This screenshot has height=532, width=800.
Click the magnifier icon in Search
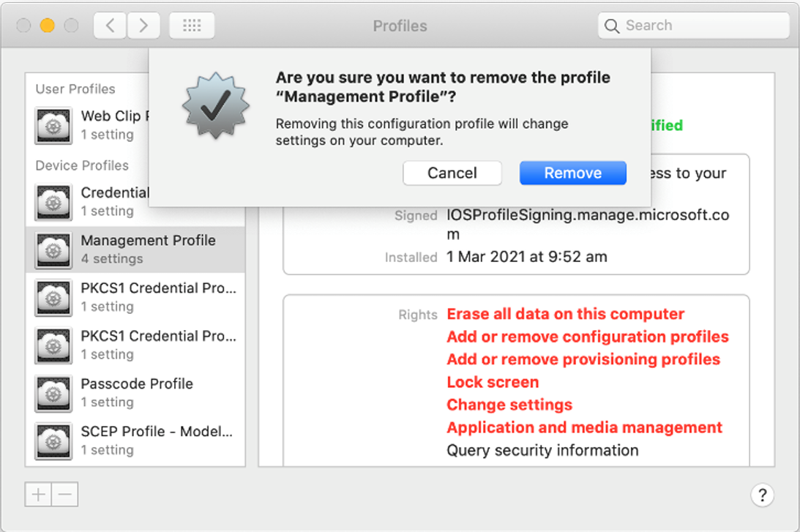pyautogui.click(x=611, y=26)
